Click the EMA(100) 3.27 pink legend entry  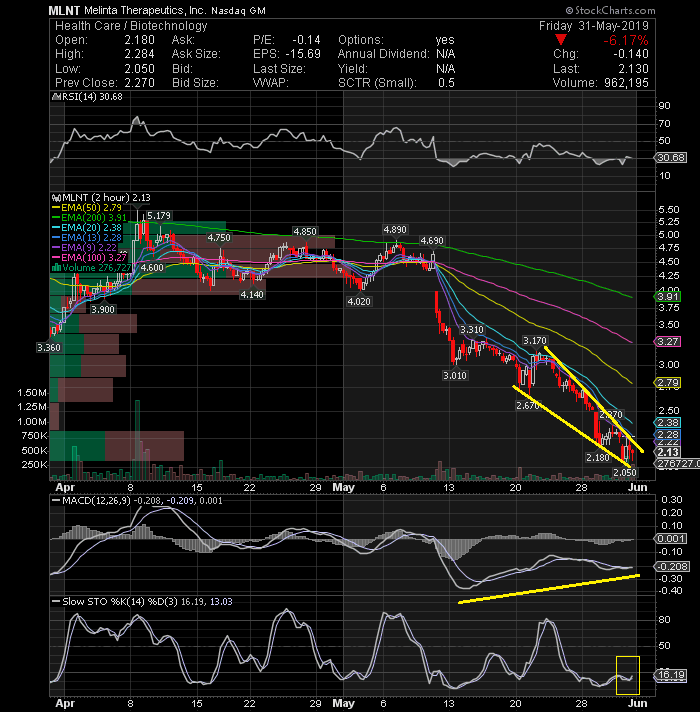pyautogui.click(x=89, y=257)
